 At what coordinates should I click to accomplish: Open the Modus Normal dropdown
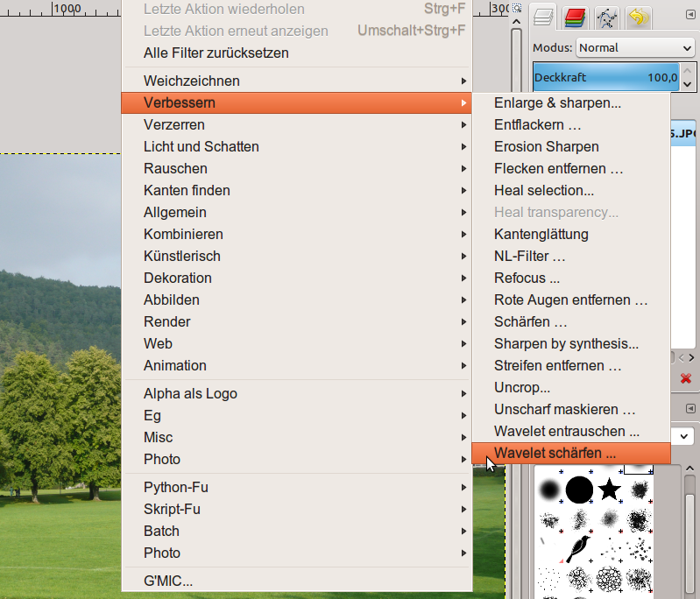tap(635, 48)
